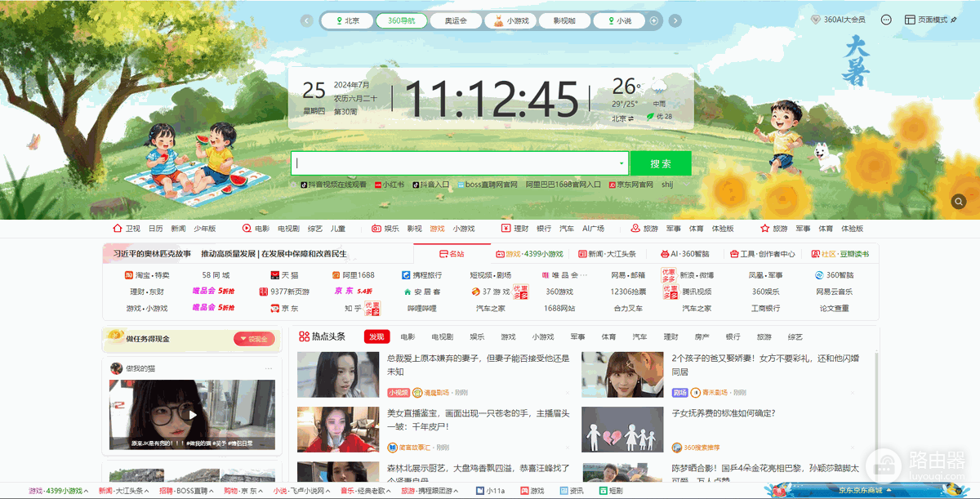Open the 12306抢票 link
980x499 pixels.
pyautogui.click(x=628, y=292)
